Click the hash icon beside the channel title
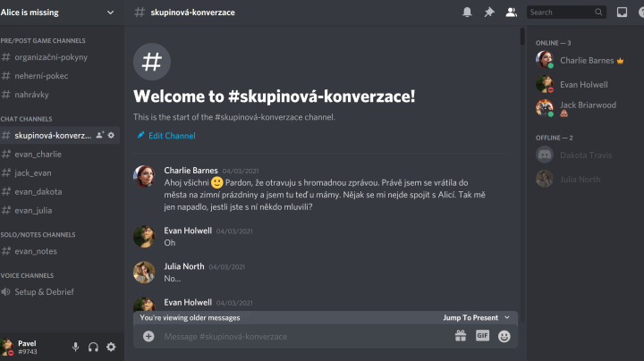The width and height of the screenshot is (644, 361). coord(140,13)
